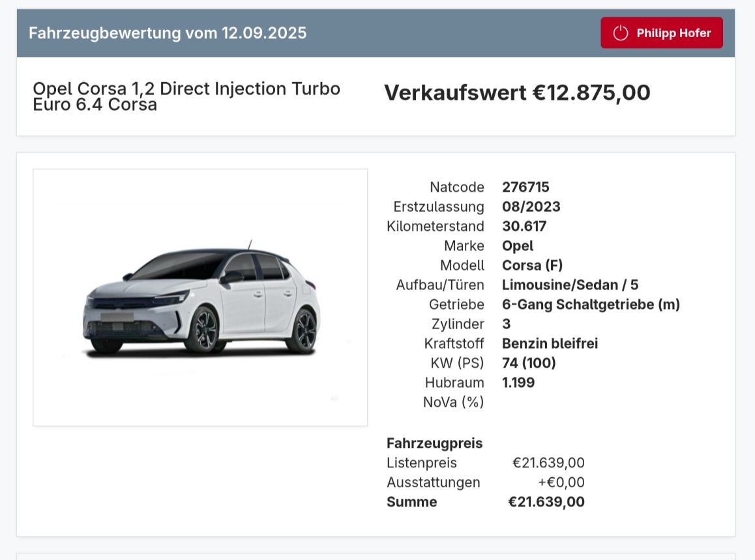Click the Marke value Opel
755x560 pixels.
coord(518,246)
